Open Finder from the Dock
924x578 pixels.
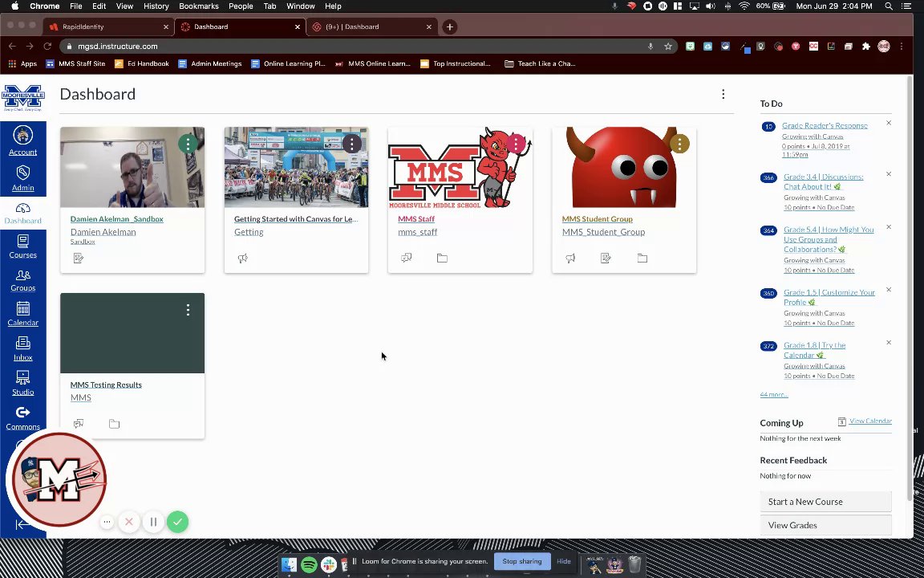(289, 565)
